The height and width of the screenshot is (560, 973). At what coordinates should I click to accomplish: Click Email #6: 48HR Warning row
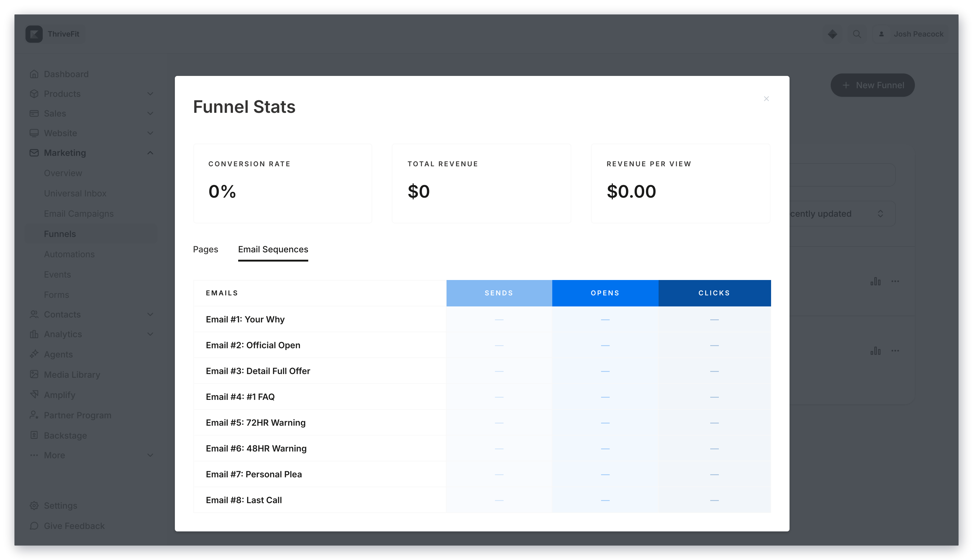(482, 448)
